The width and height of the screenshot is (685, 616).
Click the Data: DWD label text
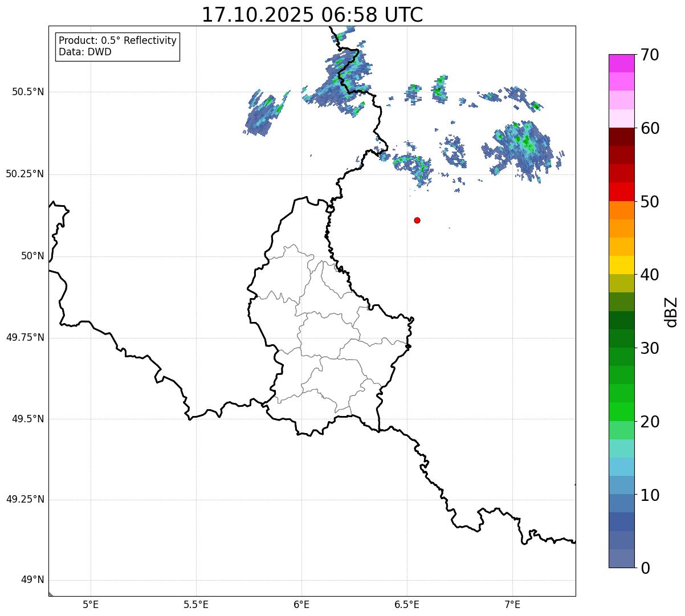click(85, 52)
